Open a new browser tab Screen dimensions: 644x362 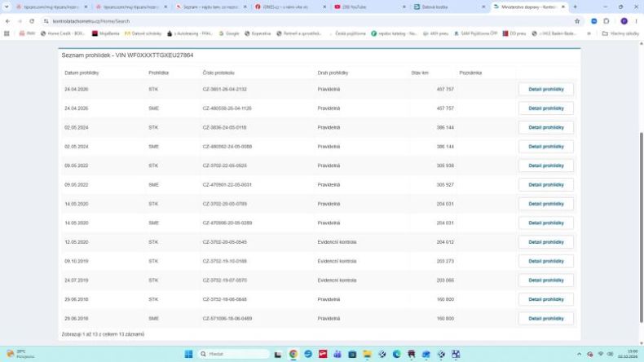pos(575,7)
